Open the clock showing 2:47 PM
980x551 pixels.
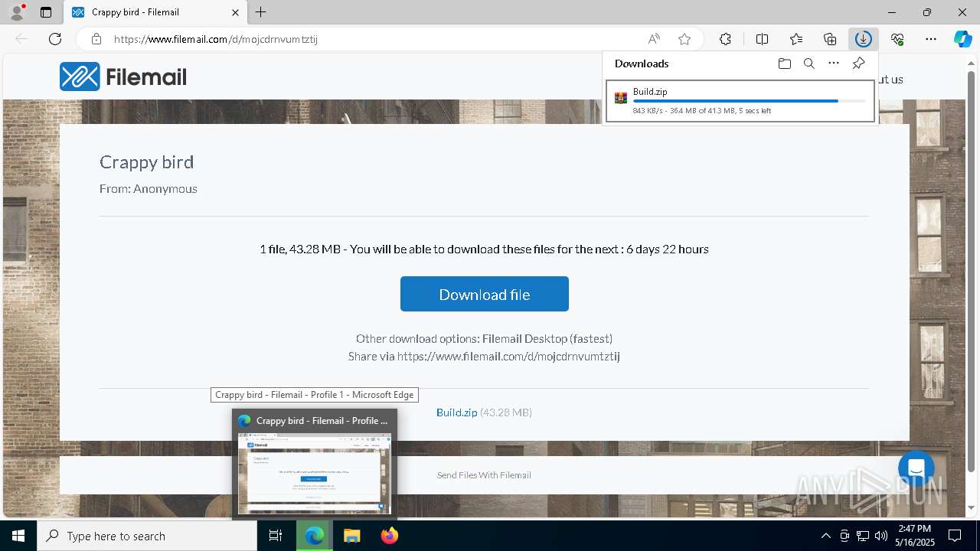pos(915,536)
